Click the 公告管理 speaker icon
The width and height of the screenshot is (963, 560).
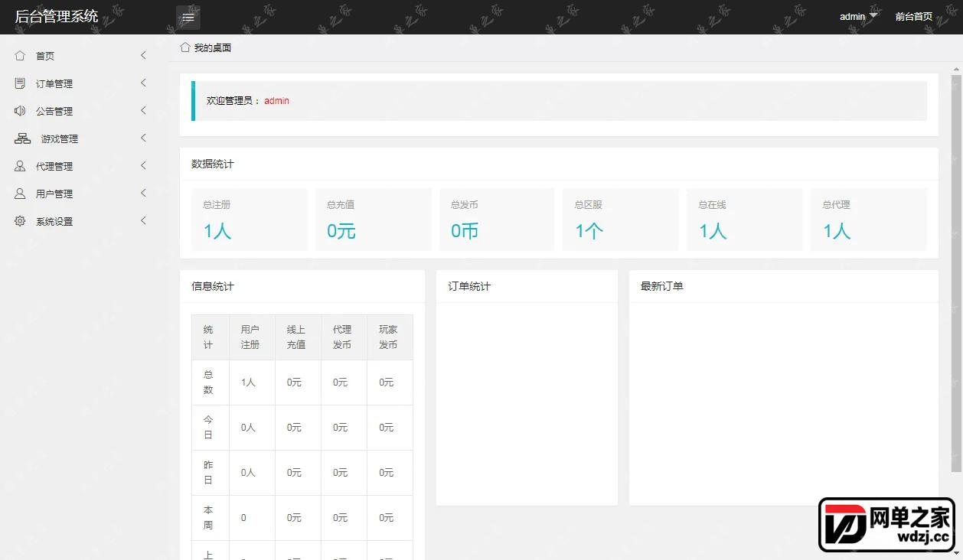pyautogui.click(x=20, y=111)
